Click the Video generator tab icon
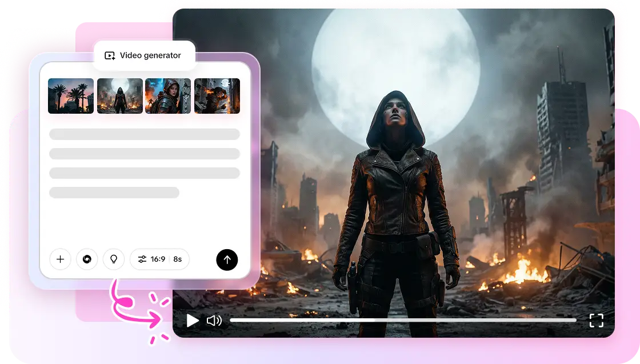The image size is (640, 364). click(110, 55)
